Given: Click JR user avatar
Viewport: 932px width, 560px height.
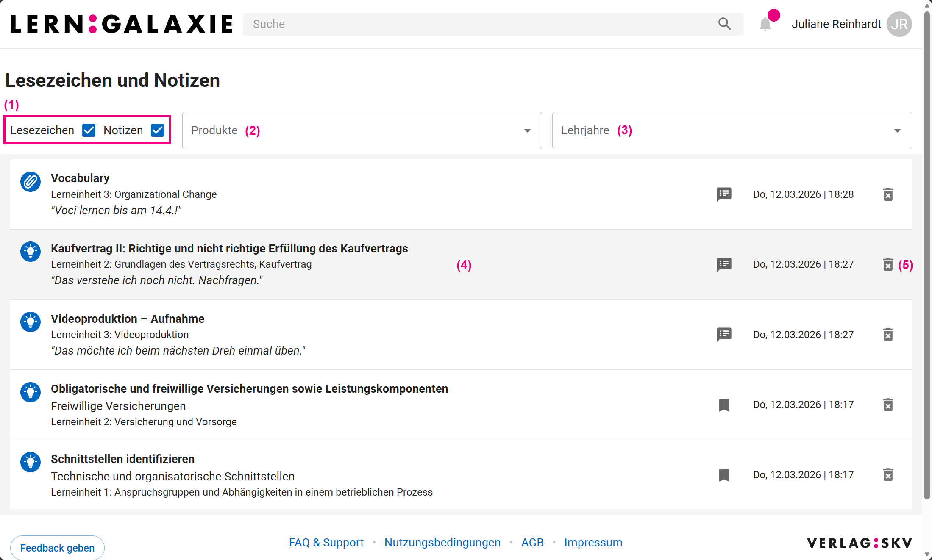Looking at the screenshot, I should [x=899, y=24].
